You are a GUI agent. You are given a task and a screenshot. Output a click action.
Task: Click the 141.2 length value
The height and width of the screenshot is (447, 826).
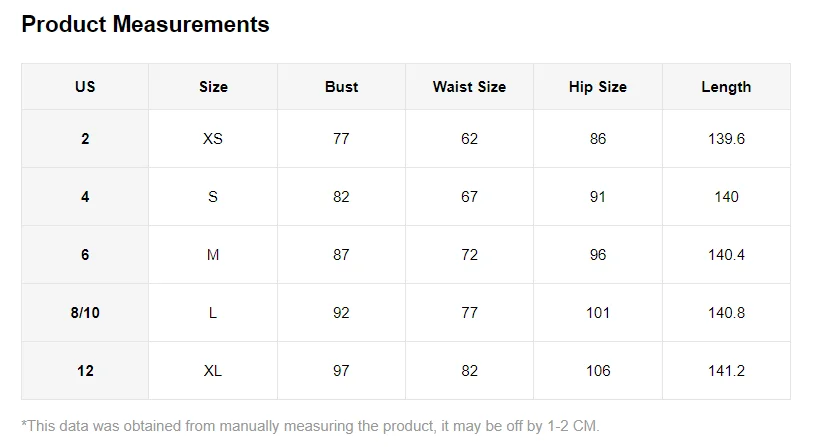tap(726, 371)
